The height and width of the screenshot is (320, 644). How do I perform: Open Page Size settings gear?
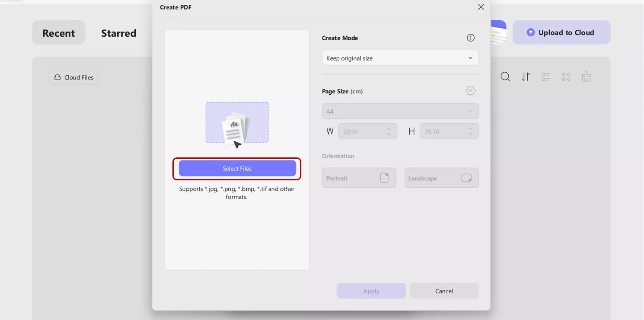point(471,91)
